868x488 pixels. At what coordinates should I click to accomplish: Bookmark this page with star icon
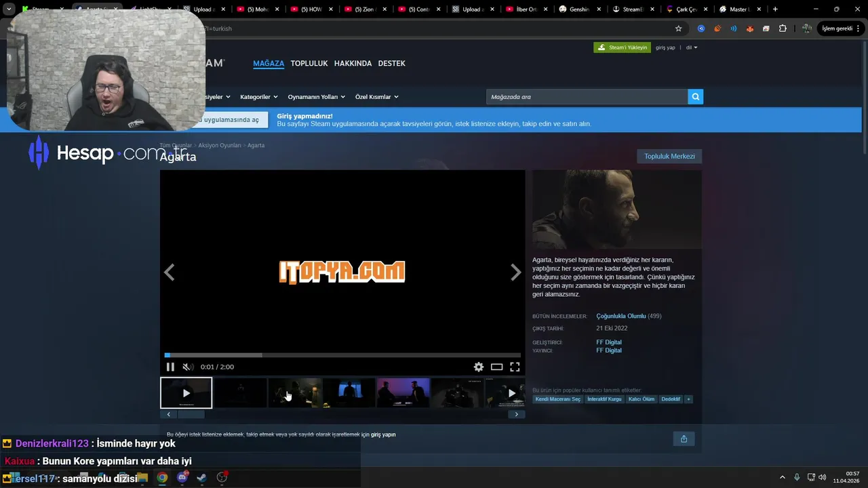(x=678, y=28)
